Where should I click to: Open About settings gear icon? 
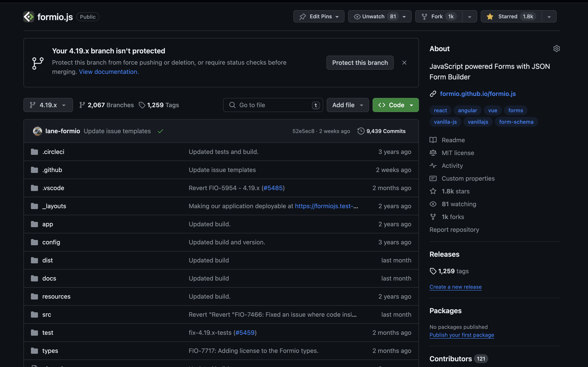click(556, 49)
